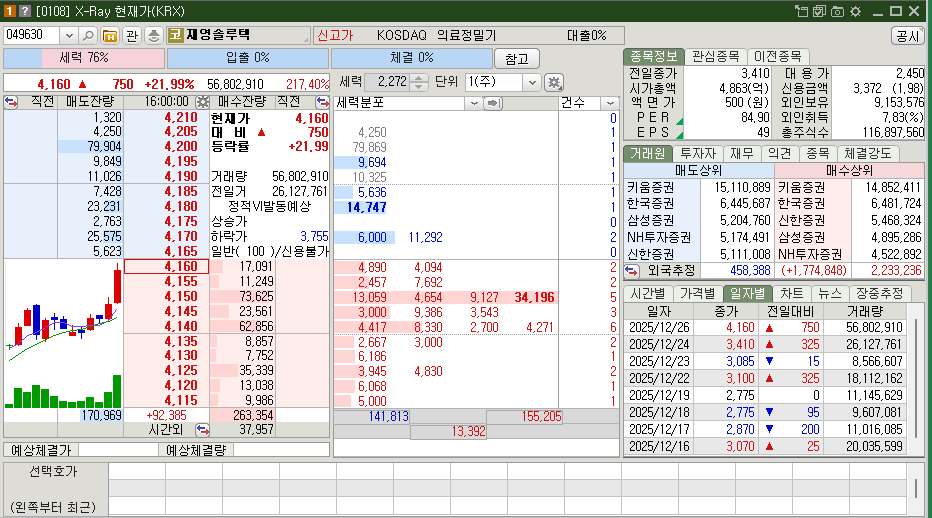Click the stock code input 049630
The height and width of the screenshot is (518, 932).
tap(31, 36)
